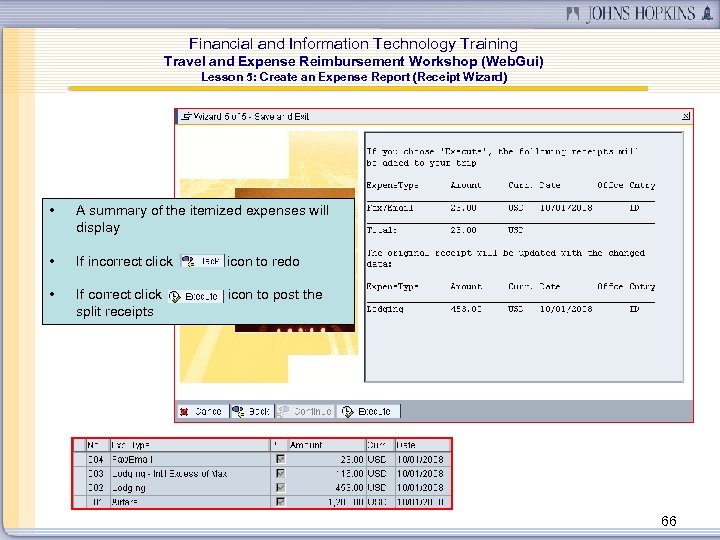
Task: Click the Amount column header
Action: pos(326,445)
